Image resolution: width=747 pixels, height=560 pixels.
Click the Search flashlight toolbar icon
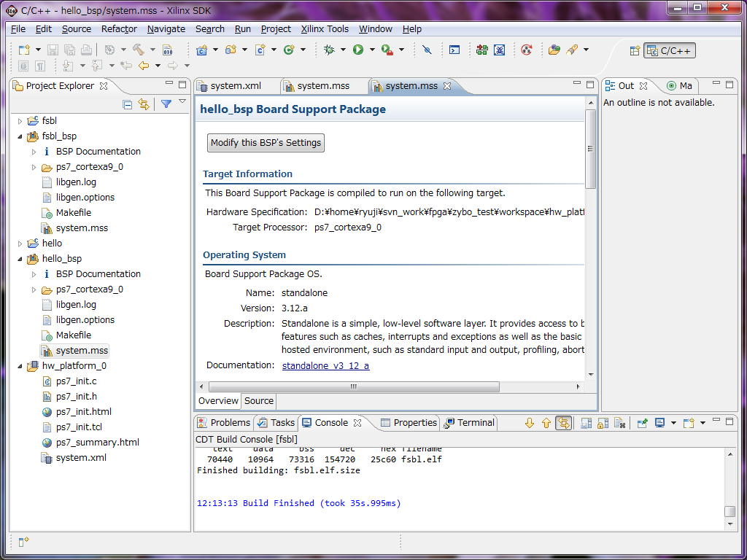point(572,50)
